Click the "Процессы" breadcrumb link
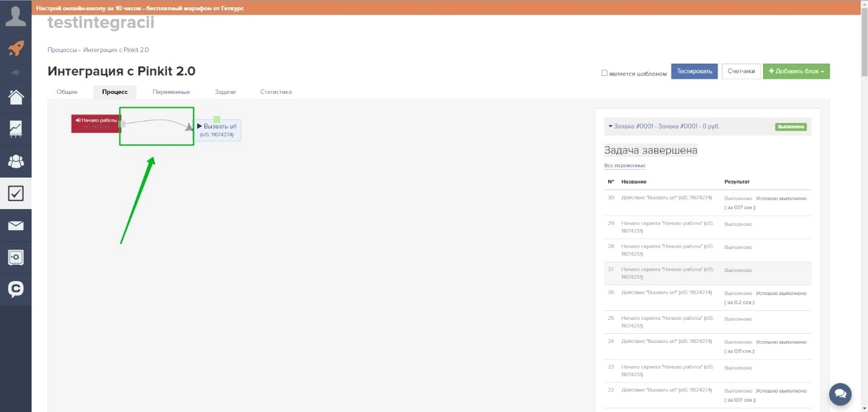The image size is (868, 412). tap(62, 50)
